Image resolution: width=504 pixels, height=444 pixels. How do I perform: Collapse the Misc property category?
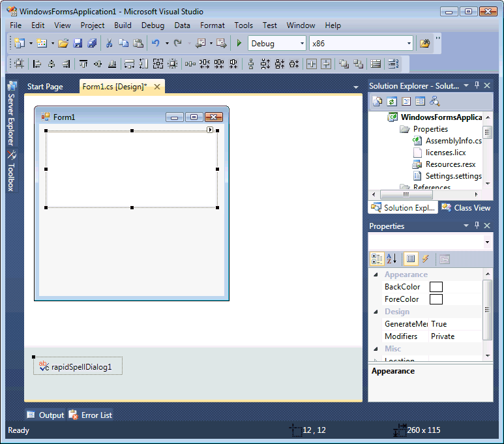pyautogui.click(x=376, y=349)
